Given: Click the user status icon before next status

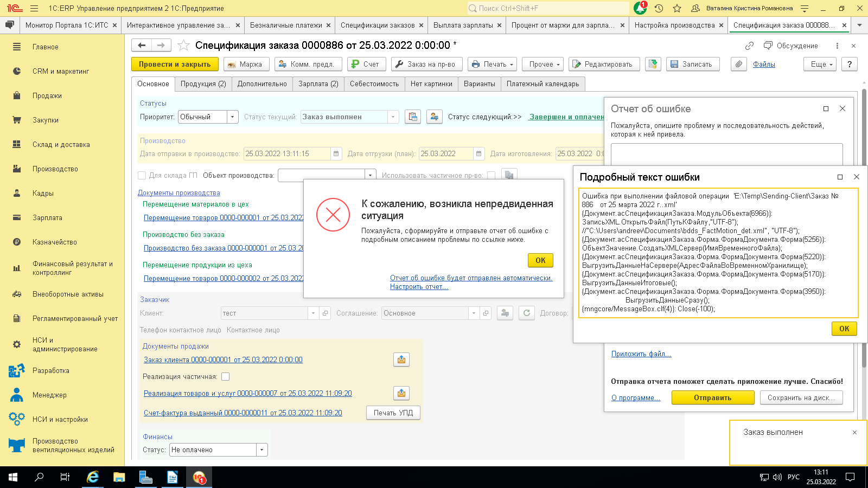Looking at the screenshot, I should (x=434, y=117).
